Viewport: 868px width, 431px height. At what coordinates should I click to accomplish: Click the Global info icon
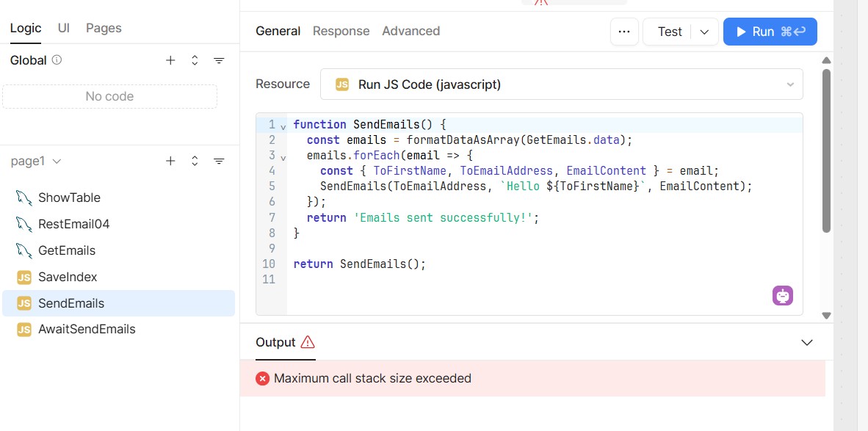[x=57, y=60]
